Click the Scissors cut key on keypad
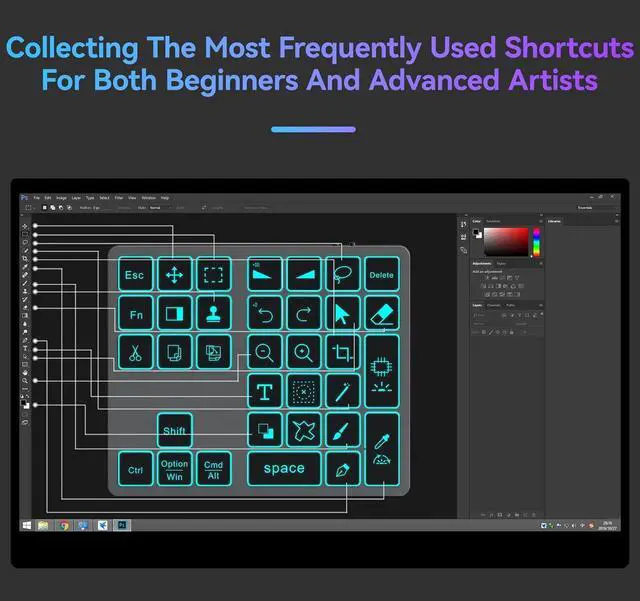Screen dimensions: 640x601 click(x=136, y=352)
